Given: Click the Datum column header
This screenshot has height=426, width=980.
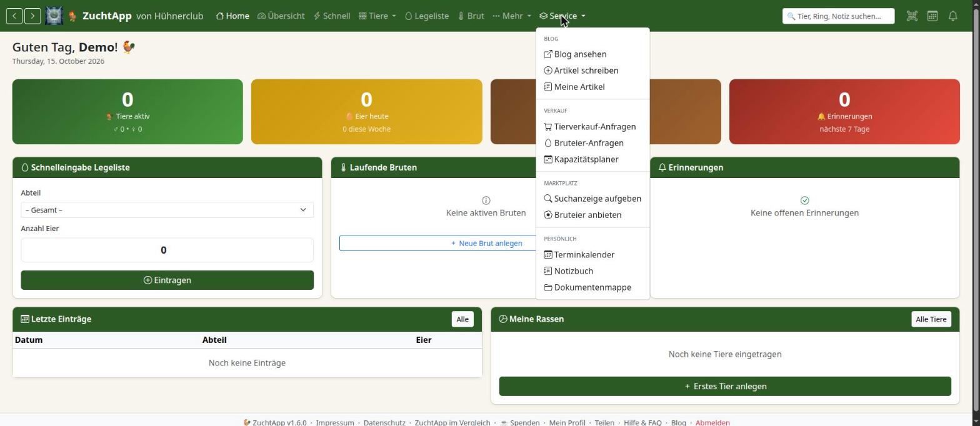Looking at the screenshot, I should (29, 340).
